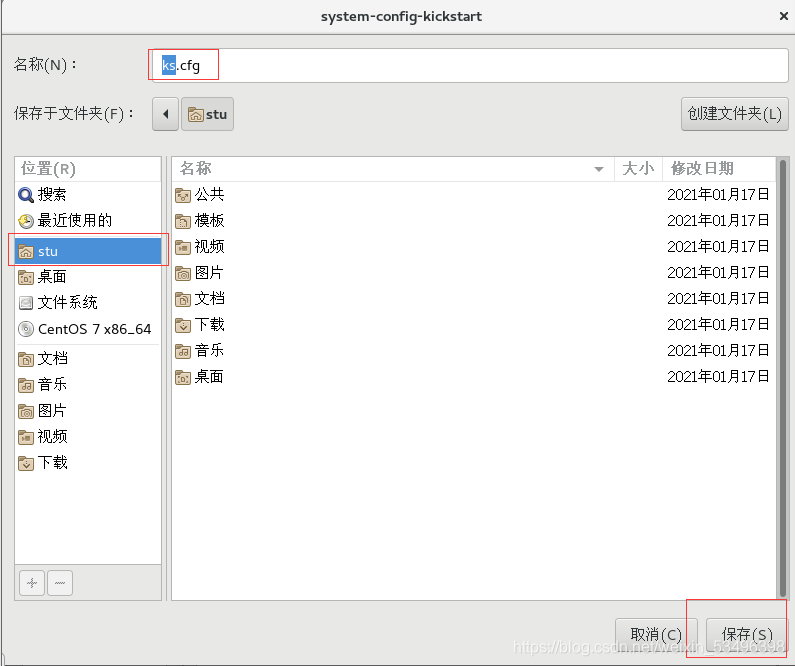This screenshot has height=666, width=795.
Task: Sort by the 大小 size column header
Action: [638, 169]
